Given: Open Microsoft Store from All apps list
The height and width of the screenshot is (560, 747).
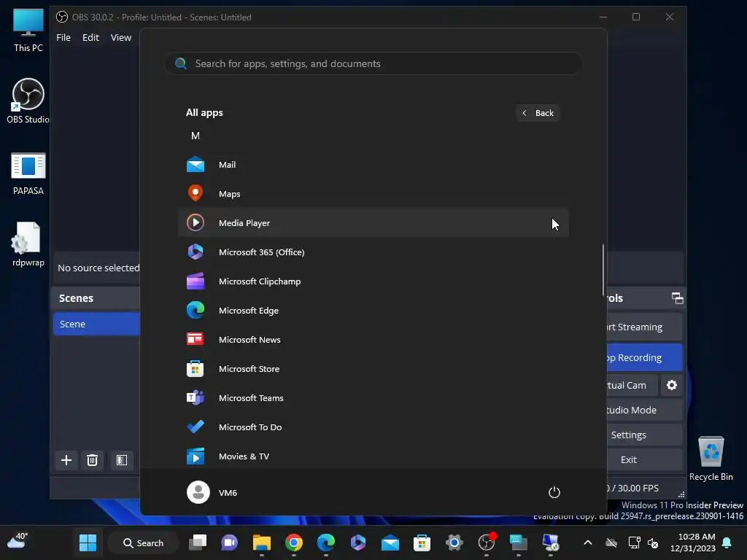Looking at the screenshot, I should (x=373, y=368).
